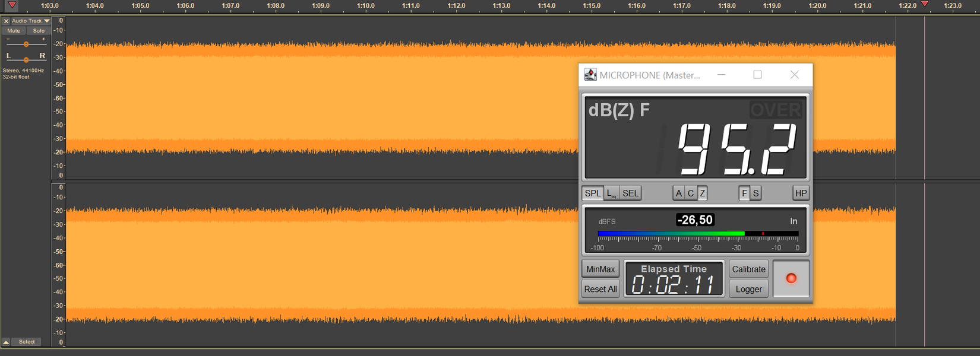Click the 95.2 dB level readout
980x356 pixels.
(736, 150)
